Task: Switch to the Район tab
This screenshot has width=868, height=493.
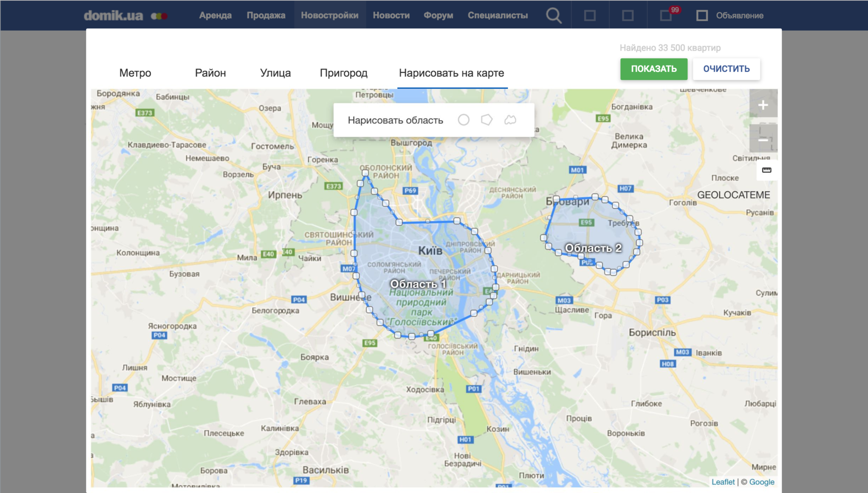Action: click(x=210, y=73)
